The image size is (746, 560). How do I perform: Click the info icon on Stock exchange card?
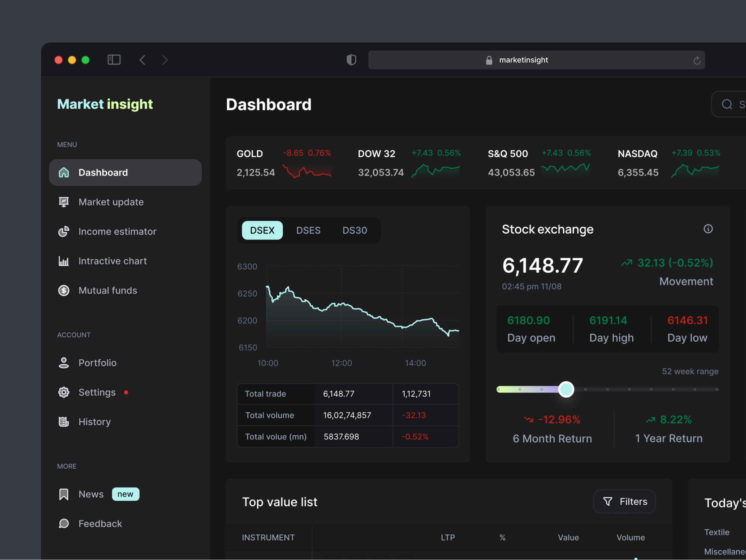click(x=708, y=229)
